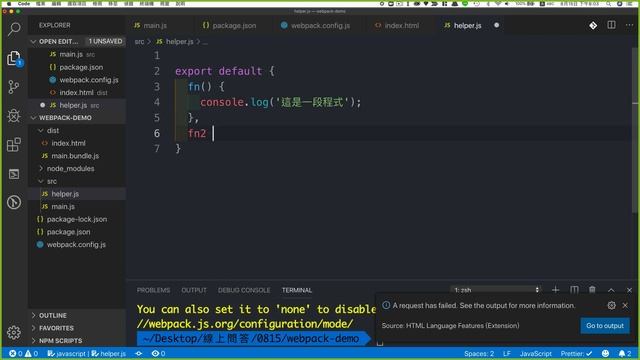Viewport: 640px width, 360px height.
Task: Open the Output panel tab
Action: (194, 290)
